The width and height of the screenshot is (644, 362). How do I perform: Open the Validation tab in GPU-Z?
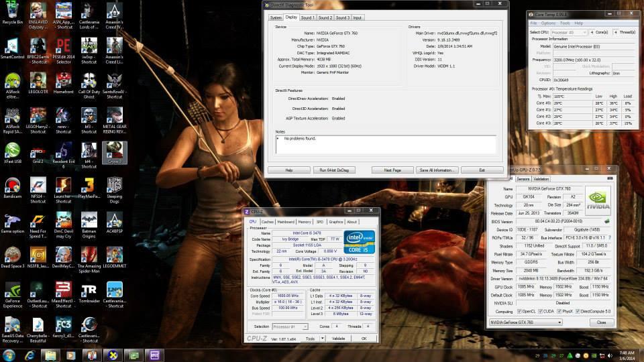tap(541, 179)
